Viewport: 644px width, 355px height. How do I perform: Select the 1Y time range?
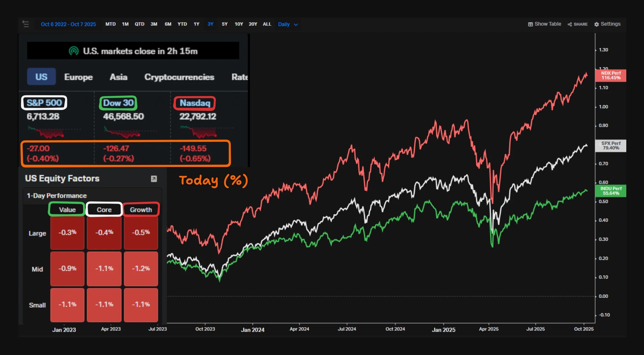(196, 24)
